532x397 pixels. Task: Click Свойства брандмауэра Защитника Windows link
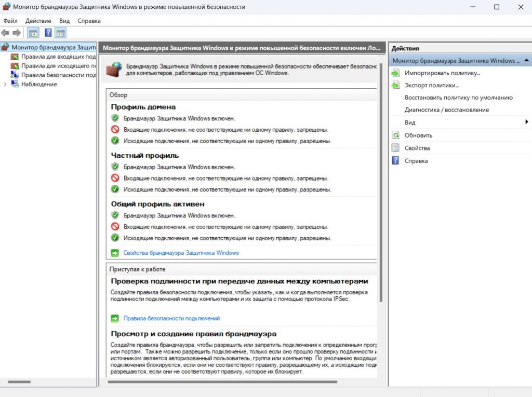pos(181,253)
